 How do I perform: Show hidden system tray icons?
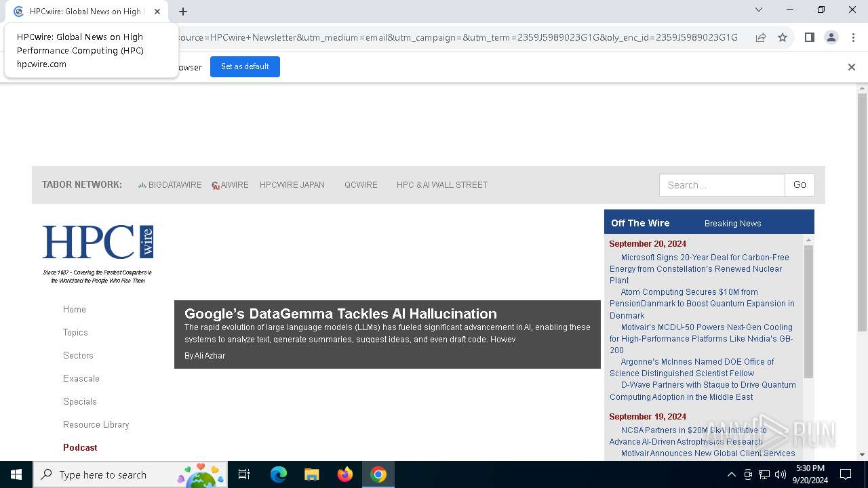[x=731, y=474]
